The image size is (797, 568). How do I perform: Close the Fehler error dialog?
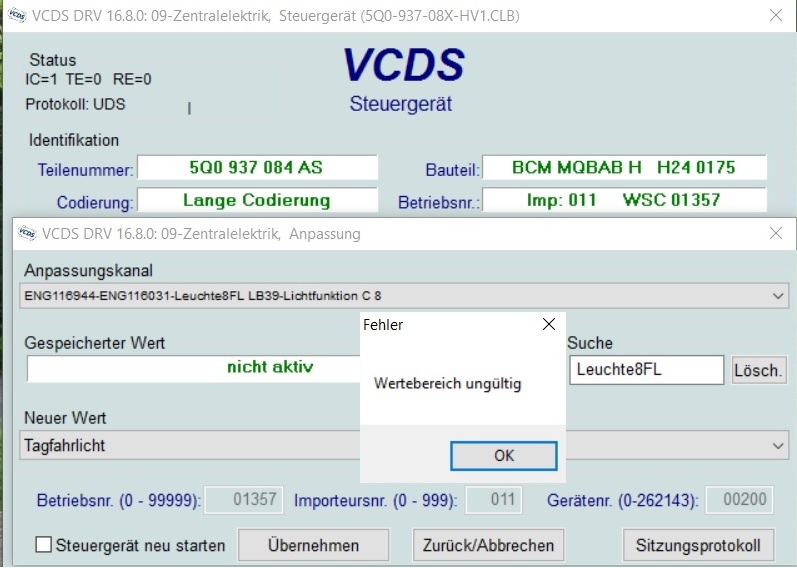point(548,324)
